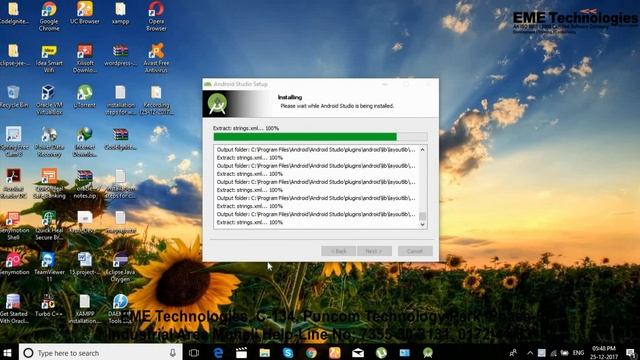Open Chrome from the taskbar
Image resolution: width=640 pixels, height=360 pixels.
(x=311, y=353)
